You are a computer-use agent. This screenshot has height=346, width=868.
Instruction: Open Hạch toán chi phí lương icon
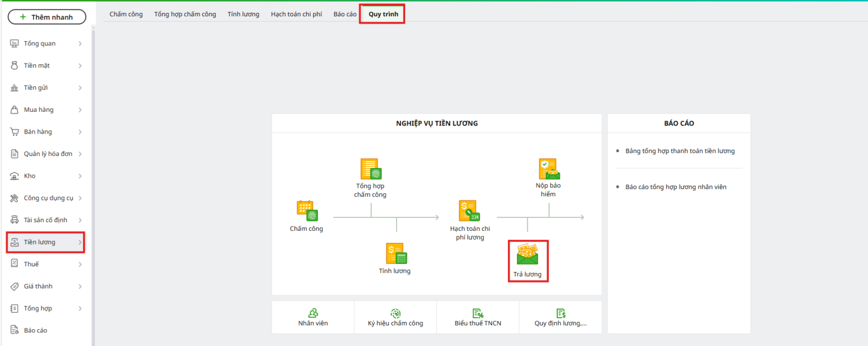(x=469, y=211)
